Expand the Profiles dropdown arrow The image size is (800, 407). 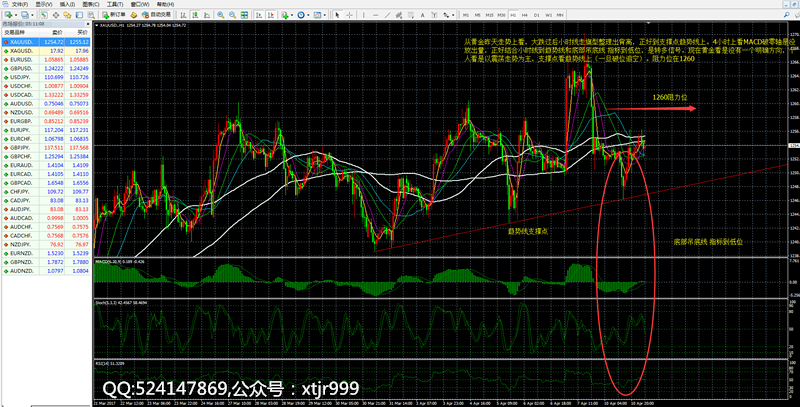(32, 15)
